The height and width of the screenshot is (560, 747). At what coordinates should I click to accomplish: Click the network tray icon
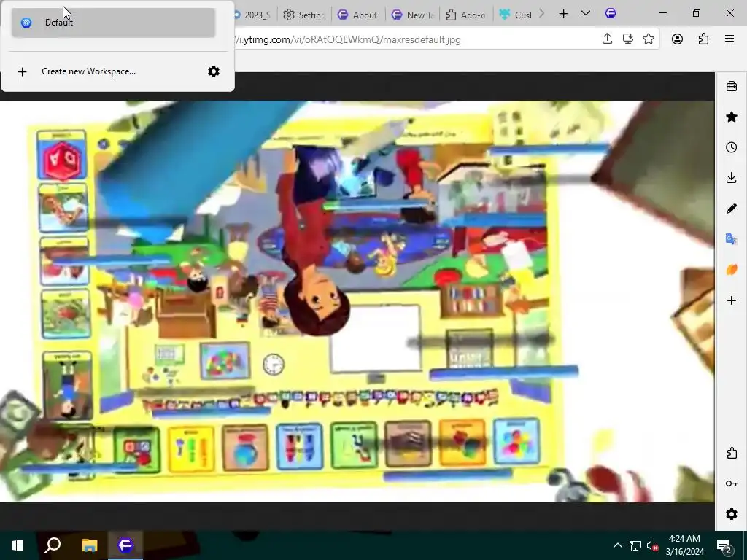(635, 545)
